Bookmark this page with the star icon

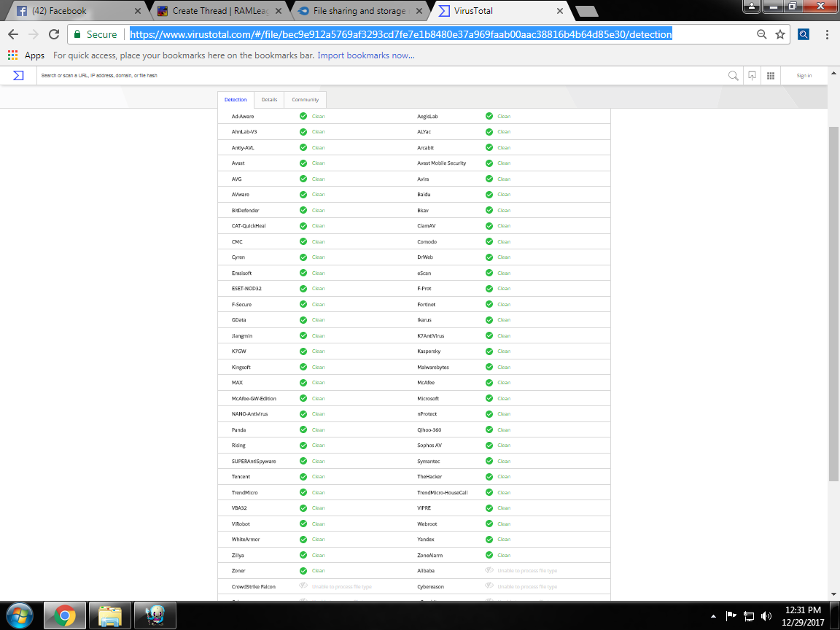(x=780, y=34)
